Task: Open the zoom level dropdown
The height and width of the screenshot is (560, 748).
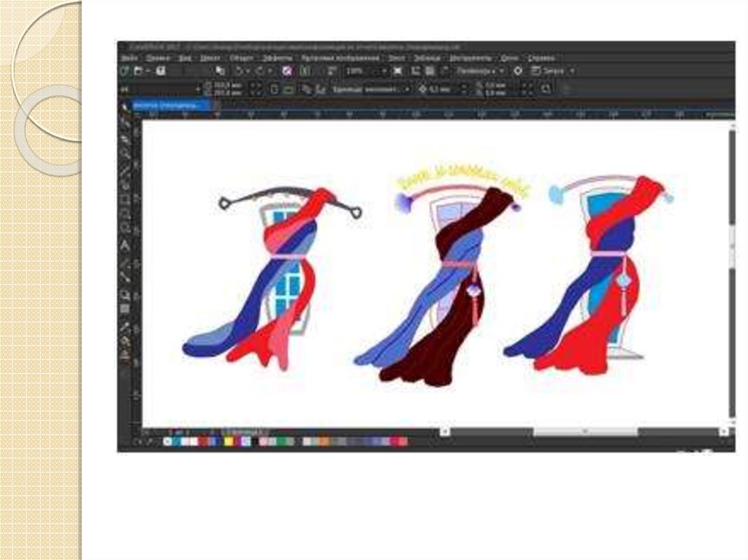Action: click(x=384, y=71)
